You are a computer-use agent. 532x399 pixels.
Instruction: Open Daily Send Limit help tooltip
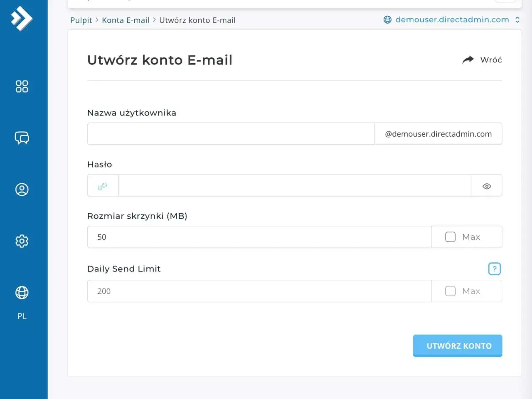point(494,269)
